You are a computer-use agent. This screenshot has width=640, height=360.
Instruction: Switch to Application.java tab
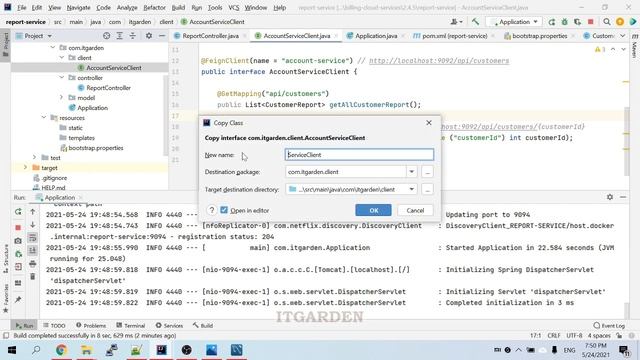376,36
